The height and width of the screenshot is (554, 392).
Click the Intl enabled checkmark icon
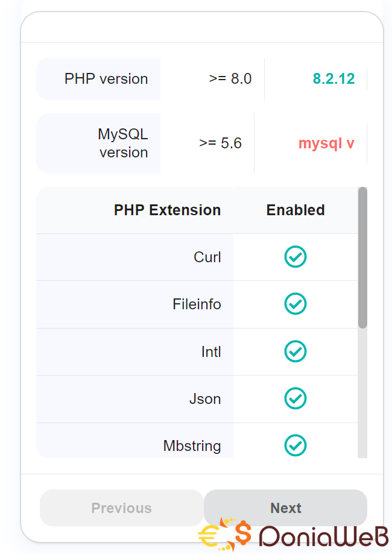pos(296,351)
